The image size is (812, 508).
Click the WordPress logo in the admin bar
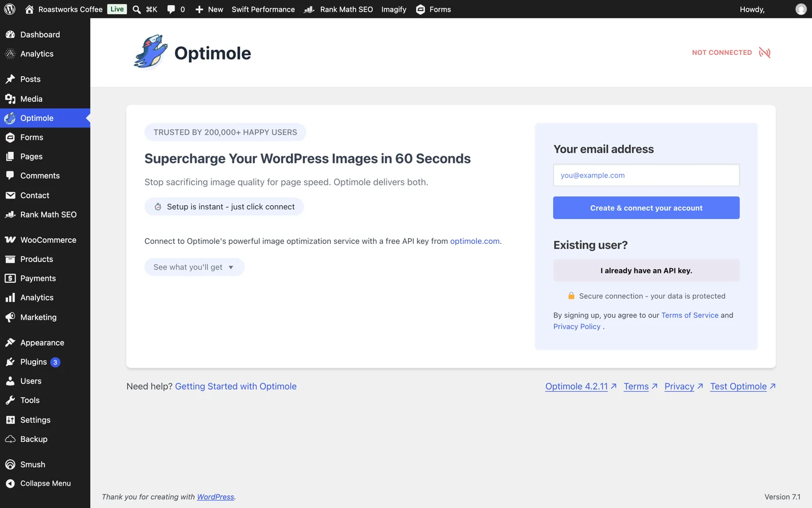pos(10,9)
